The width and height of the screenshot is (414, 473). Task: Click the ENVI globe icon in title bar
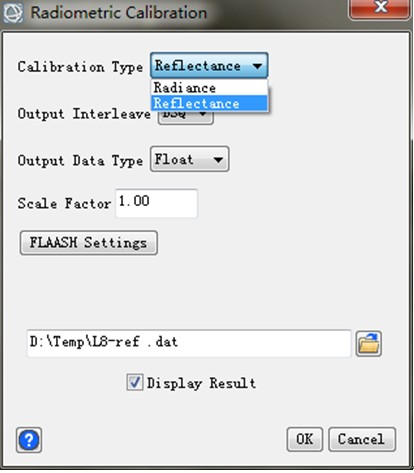(13, 12)
